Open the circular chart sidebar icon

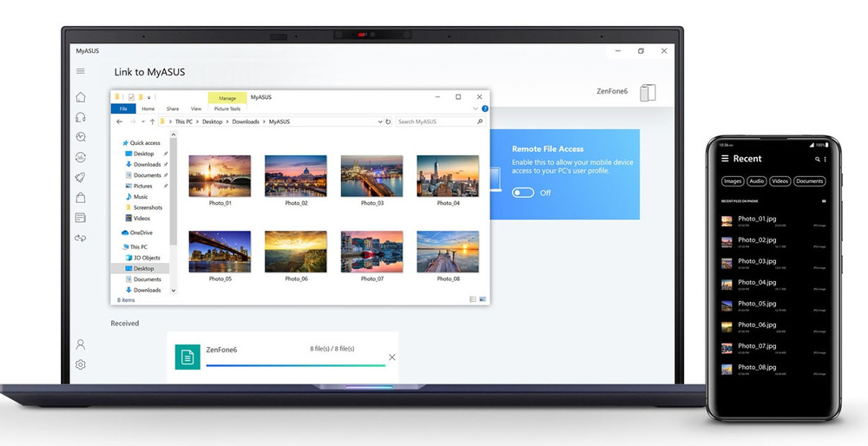(x=81, y=158)
